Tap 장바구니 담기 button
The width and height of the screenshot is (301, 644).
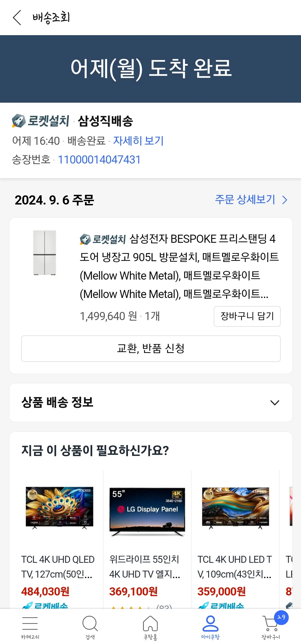247,316
